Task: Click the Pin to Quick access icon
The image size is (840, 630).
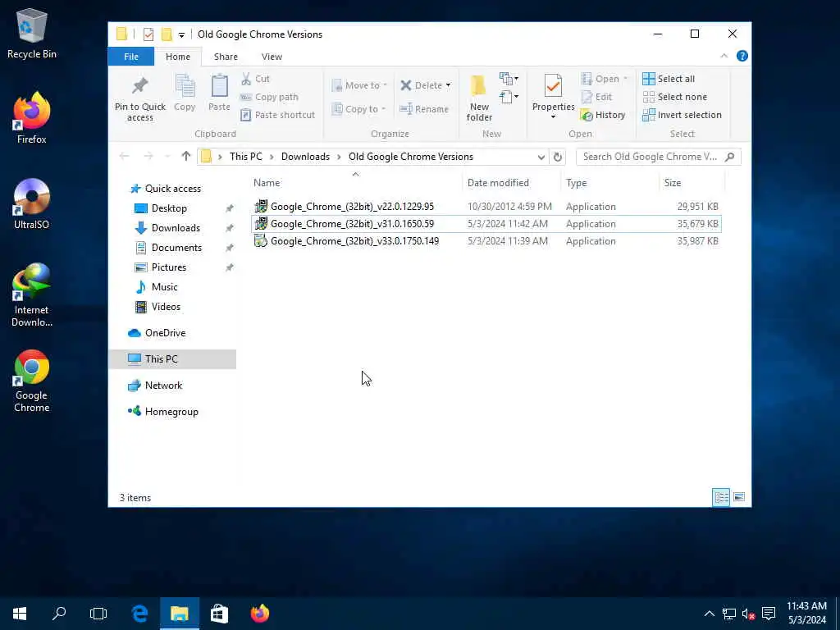Action: pyautogui.click(x=139, y=85)
